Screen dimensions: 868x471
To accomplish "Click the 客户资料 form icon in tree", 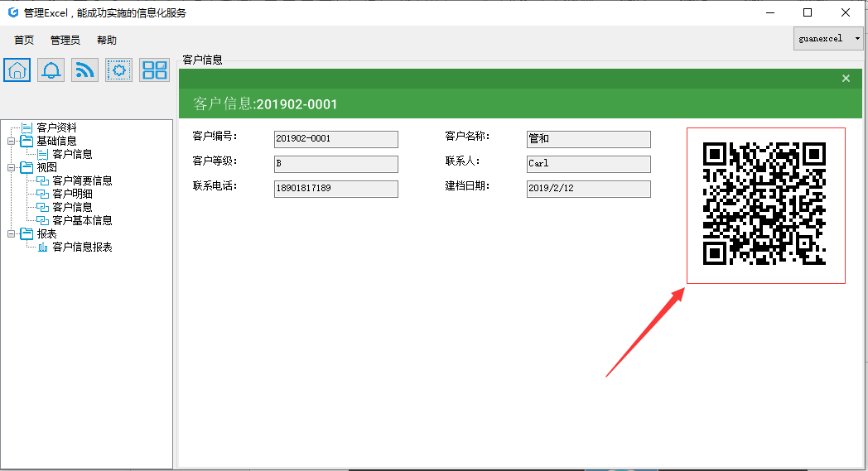I will [27, 127].
